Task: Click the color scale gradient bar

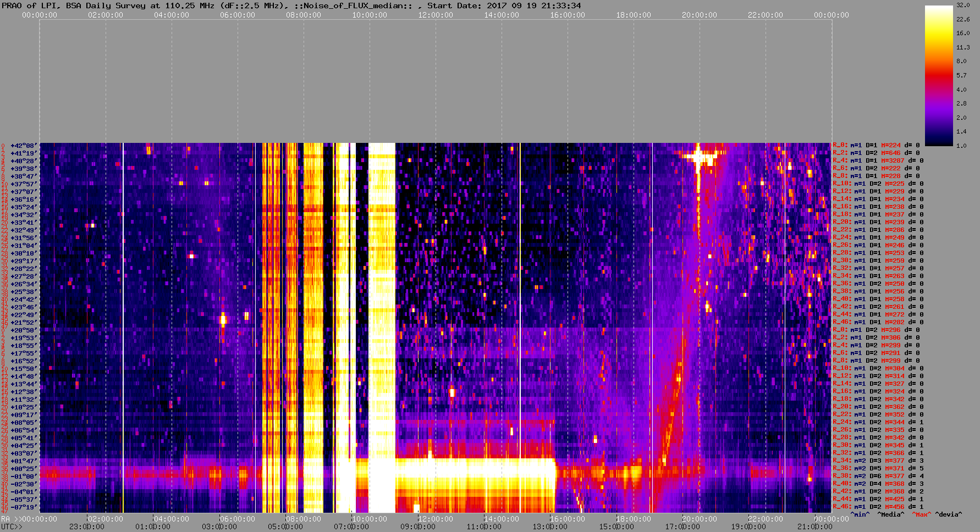Action: (x=938, y=75)
